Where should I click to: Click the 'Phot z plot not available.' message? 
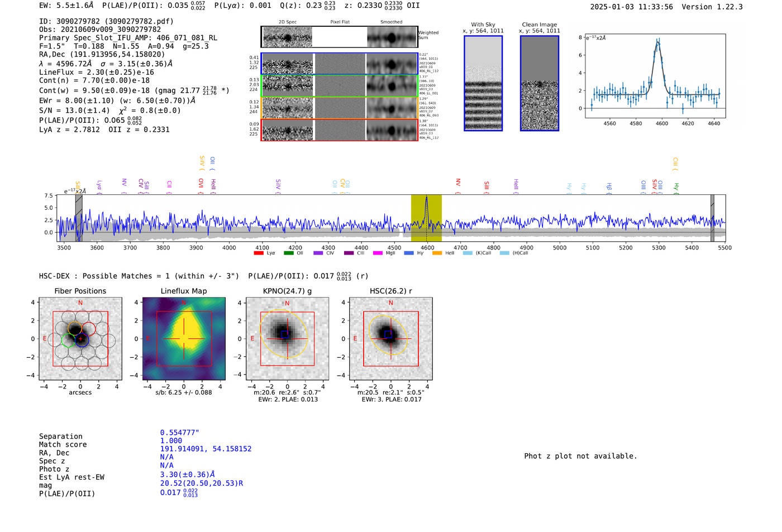point(580,456)
